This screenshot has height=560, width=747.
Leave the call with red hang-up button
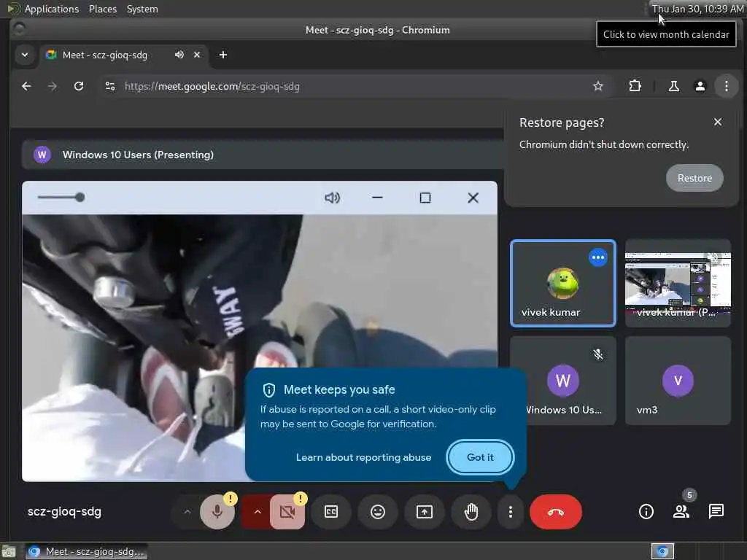tap(556, 512)
